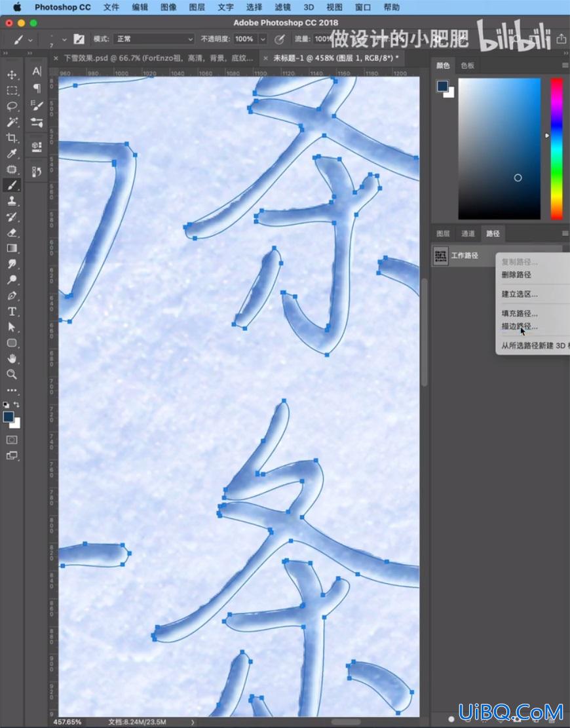Open the blending mode 正常 dropdown
Image resolution: width=570 pixels, height=728 pixels.
(x=154, y=39)
